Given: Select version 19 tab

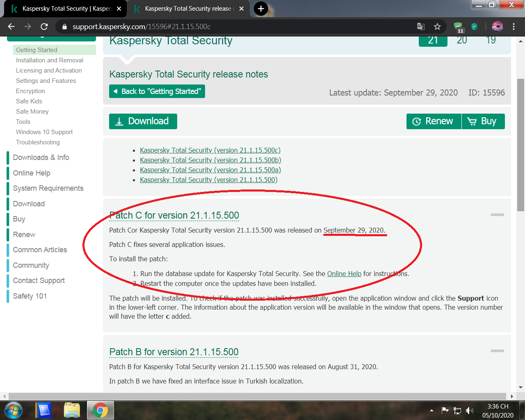Looking at the screenshot, I should coord(491,41).
